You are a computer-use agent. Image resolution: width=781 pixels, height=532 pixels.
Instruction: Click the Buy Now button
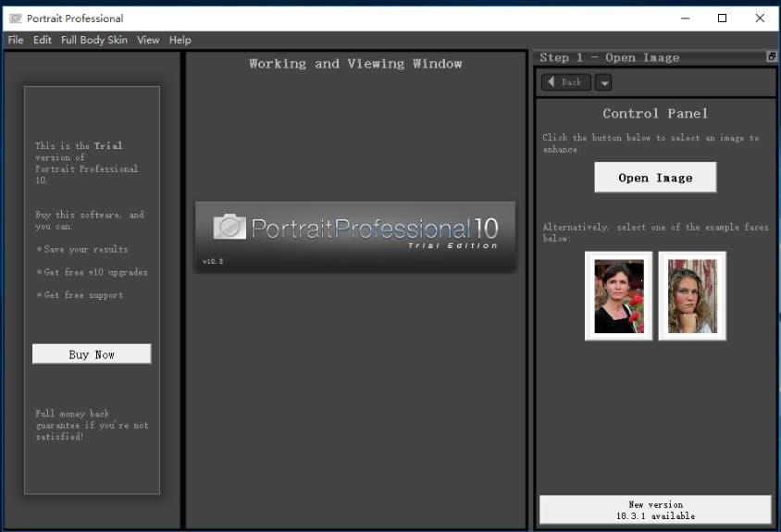point(92,354)
